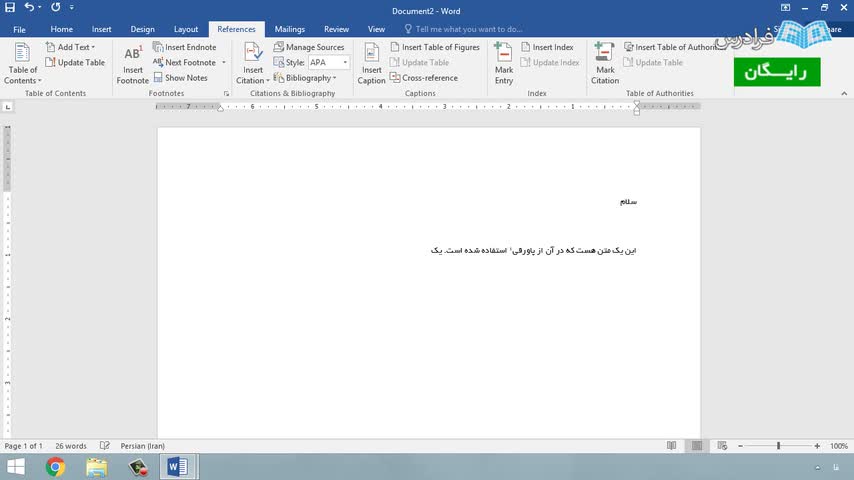Click the zoom in plus button

click(817, 446)
